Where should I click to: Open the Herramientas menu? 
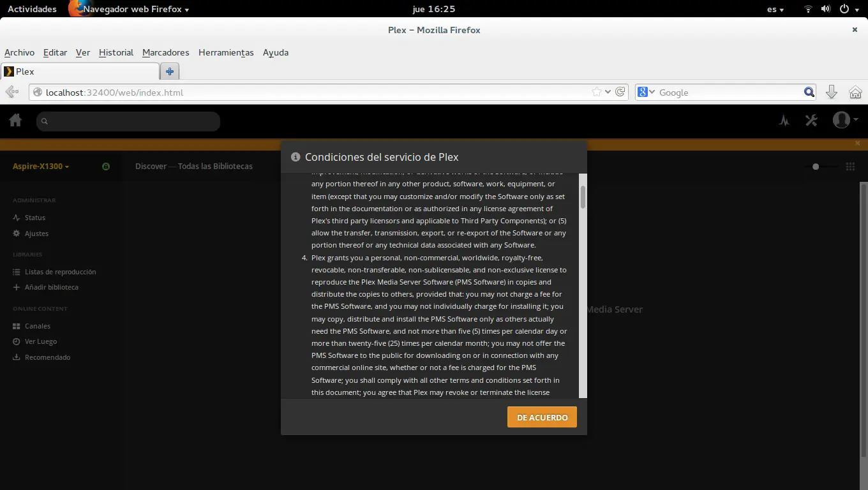(x=226, y=52)
